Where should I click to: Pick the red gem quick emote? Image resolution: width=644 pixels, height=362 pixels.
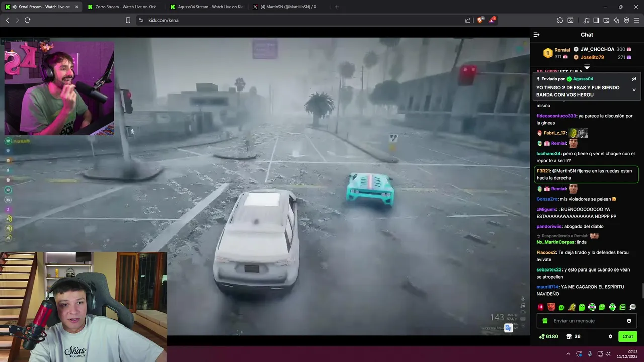click(541, 307)
